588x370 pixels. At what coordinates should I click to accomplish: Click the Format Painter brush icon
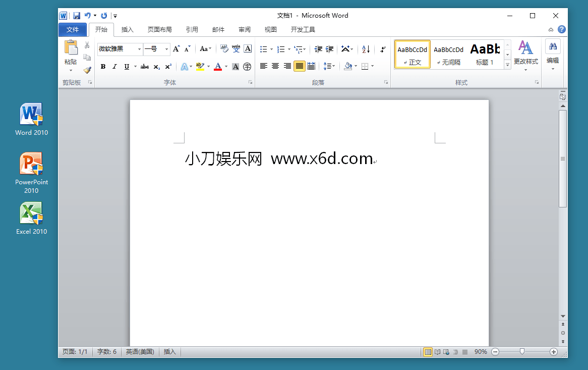(87, 70)
